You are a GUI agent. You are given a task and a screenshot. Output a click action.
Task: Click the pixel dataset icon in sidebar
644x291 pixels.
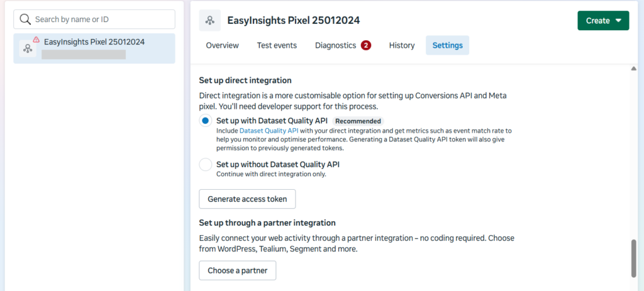[x=28, y=48]
